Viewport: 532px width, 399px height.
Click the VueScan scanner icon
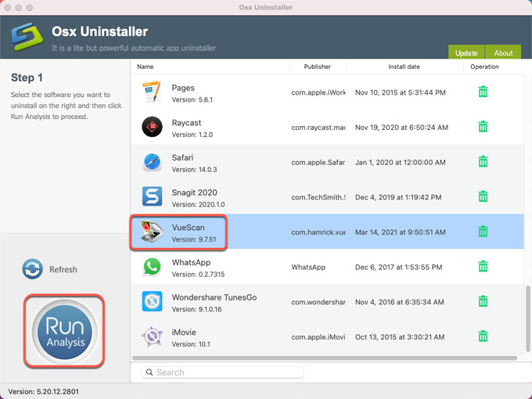152,232
